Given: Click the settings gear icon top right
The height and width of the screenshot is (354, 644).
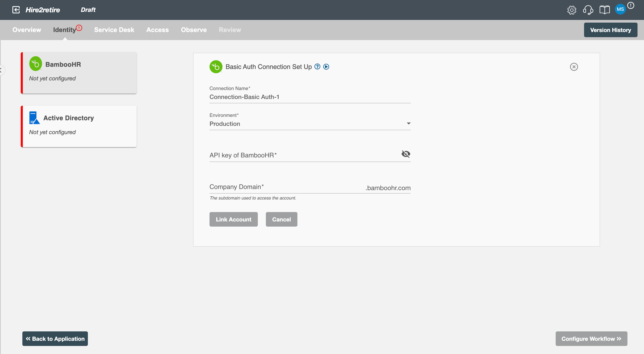Looking at the screenshot, I should (x=572, y=10).
